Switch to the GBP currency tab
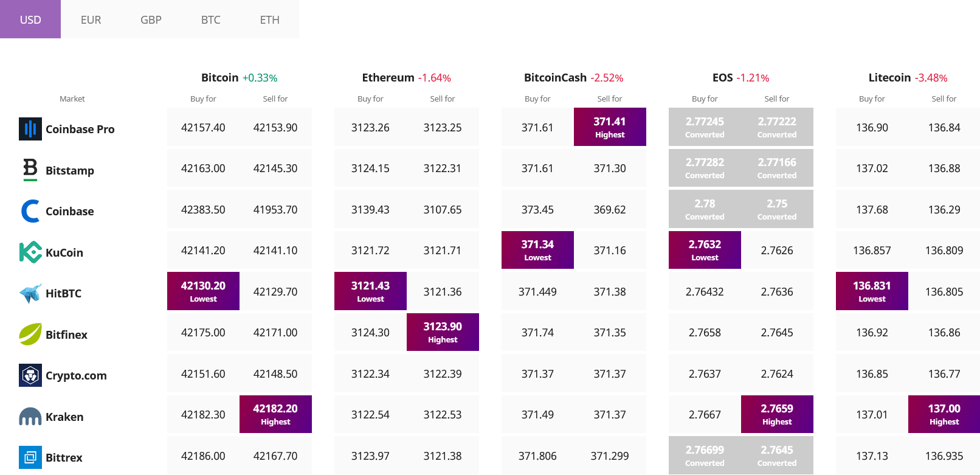This screenshot has width=980, height=475. pos(151,19)
